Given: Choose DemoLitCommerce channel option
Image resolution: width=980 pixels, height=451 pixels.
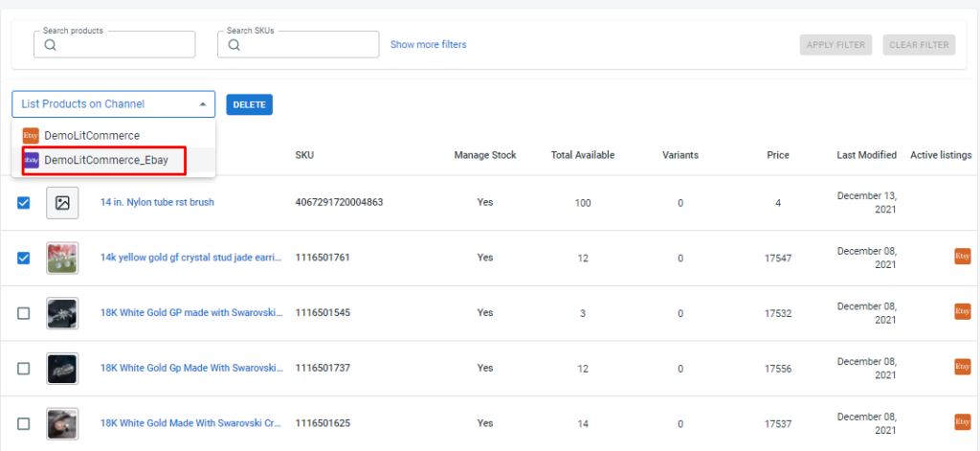Looking at the screenshot, I should coord(92,136).
